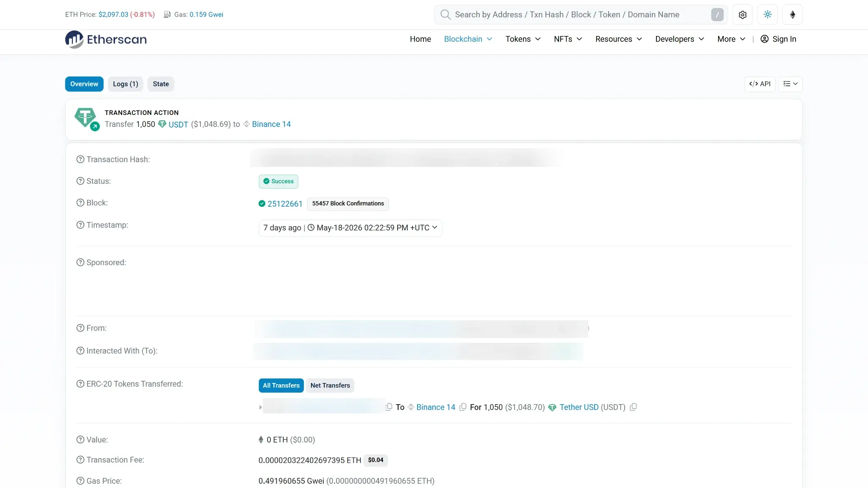
Task: Click help icon beside Interacted With (To)
Action: [x=80, y=351]
